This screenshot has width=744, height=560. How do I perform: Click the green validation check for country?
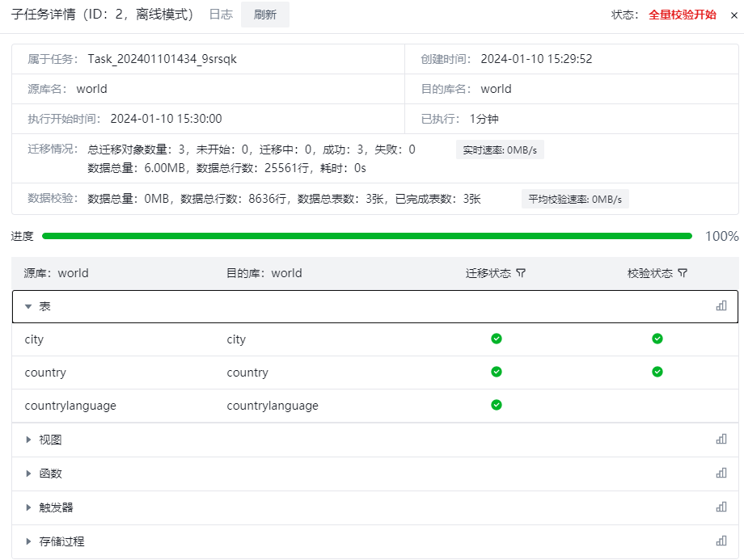coord(657,373)
